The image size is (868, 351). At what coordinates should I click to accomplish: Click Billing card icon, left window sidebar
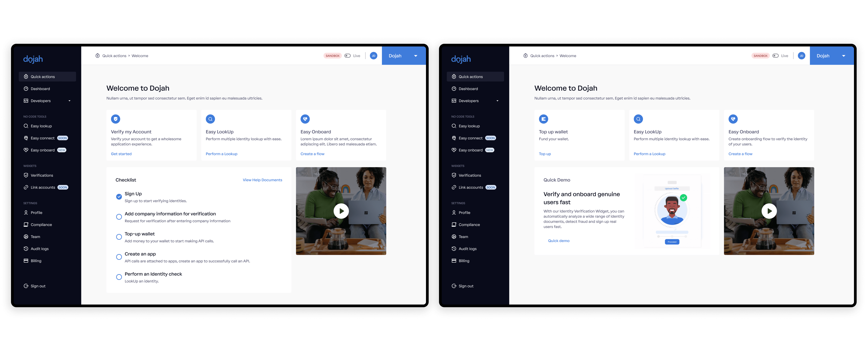pos(26,261)
